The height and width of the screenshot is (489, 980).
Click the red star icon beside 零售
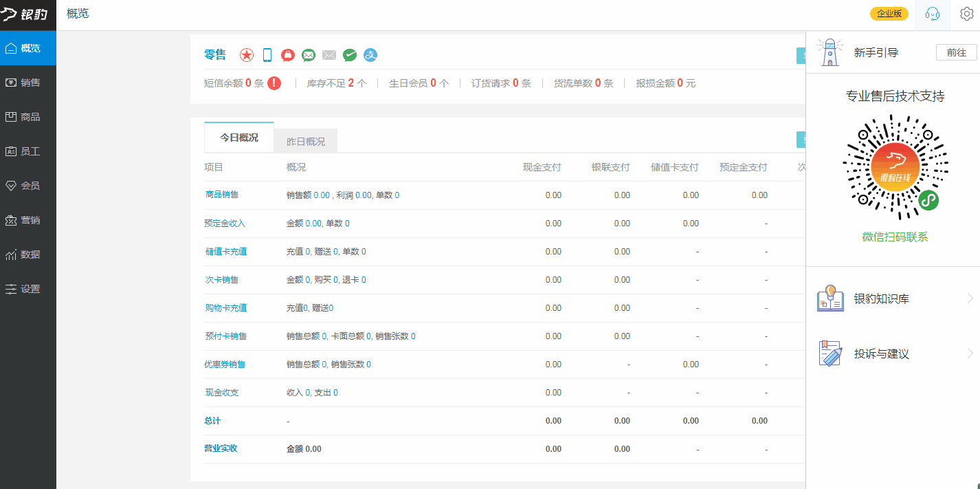tap(247, 55)
